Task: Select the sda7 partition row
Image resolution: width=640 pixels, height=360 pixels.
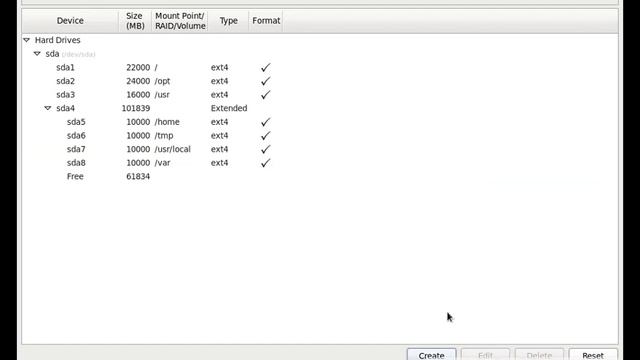Action: tap(320, 149)
